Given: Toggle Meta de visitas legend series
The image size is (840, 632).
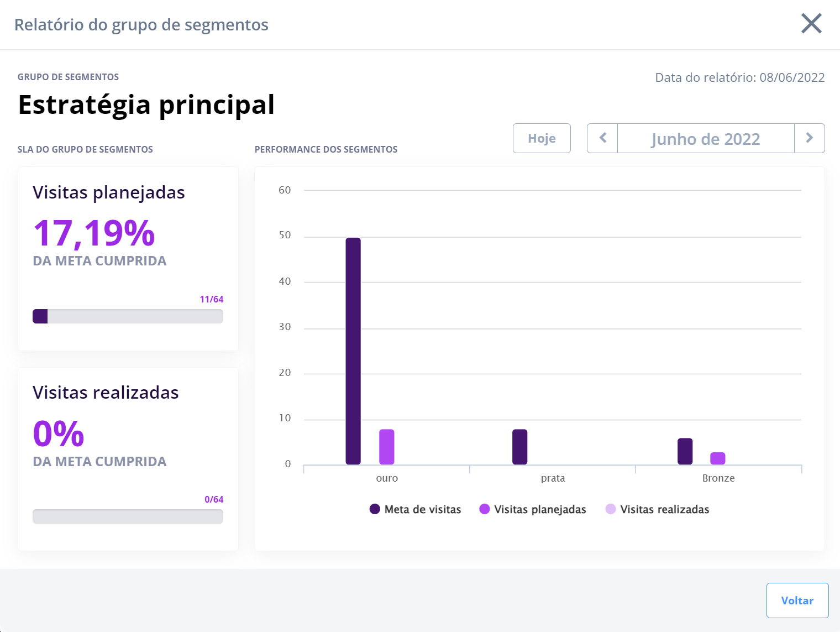Looking at the screenshot, I should click(416, 509).
